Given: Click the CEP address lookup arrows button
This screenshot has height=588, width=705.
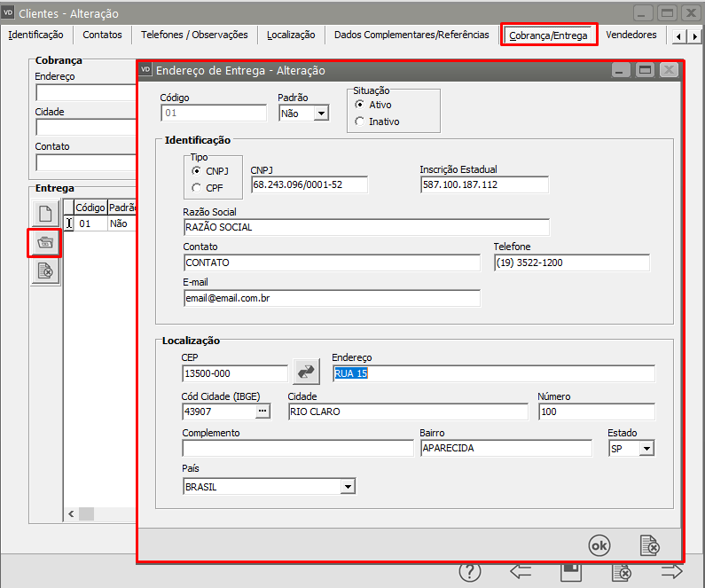Looking at the screenshot, I should pyautogui.click(x=306, y=372).
